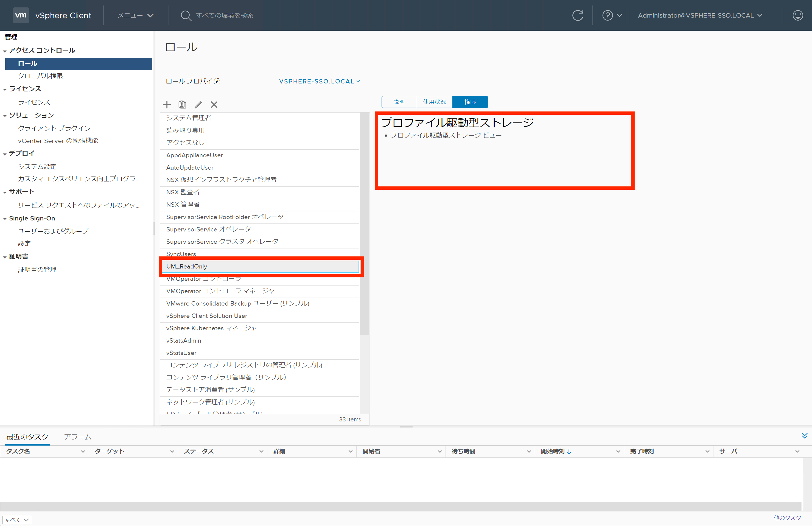812x526 pixels.
Task: Select ロール in the navigation
Action: tap(79, 64)
